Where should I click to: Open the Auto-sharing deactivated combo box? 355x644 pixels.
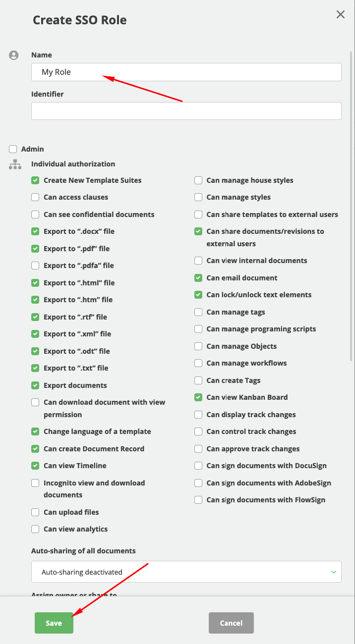[x=186, y=572]
